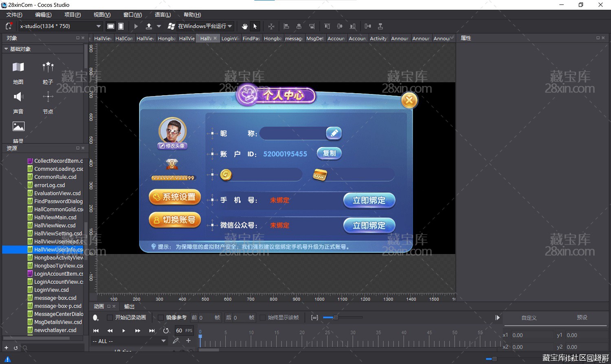The height and width of the screenshot is (364, 611).
Task: Select HallViewMain.csd in the resources list
Action: [55, 217]
